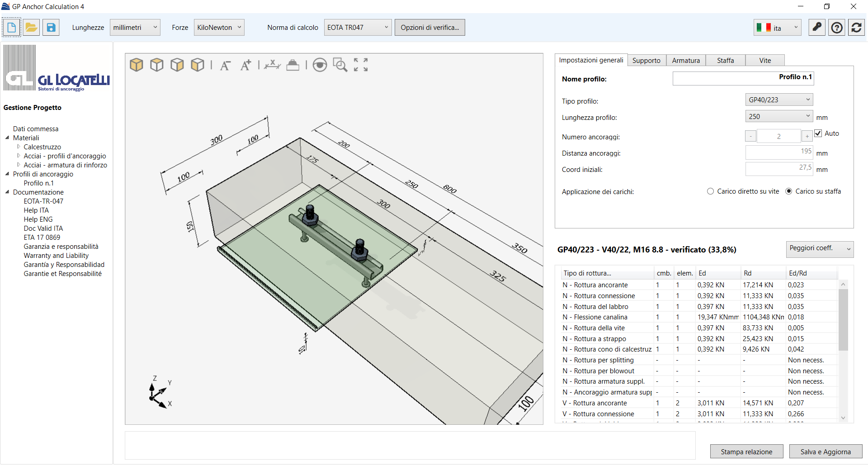Screen dimensions: 868x466
Task: Toggle the eye visibility icon in viewer
Action: click(x=320, y=65)
